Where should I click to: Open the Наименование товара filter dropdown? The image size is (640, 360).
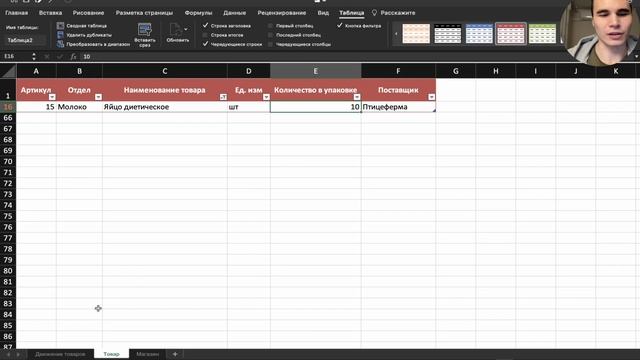tap(223, 97)
